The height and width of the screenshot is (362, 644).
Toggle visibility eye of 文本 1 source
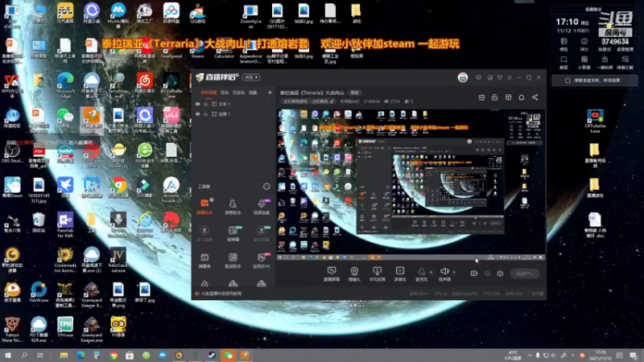(197, 105)
